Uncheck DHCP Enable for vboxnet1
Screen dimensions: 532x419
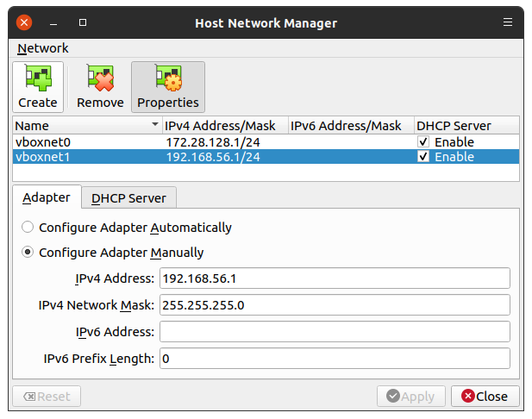click(x=423, y=157)
